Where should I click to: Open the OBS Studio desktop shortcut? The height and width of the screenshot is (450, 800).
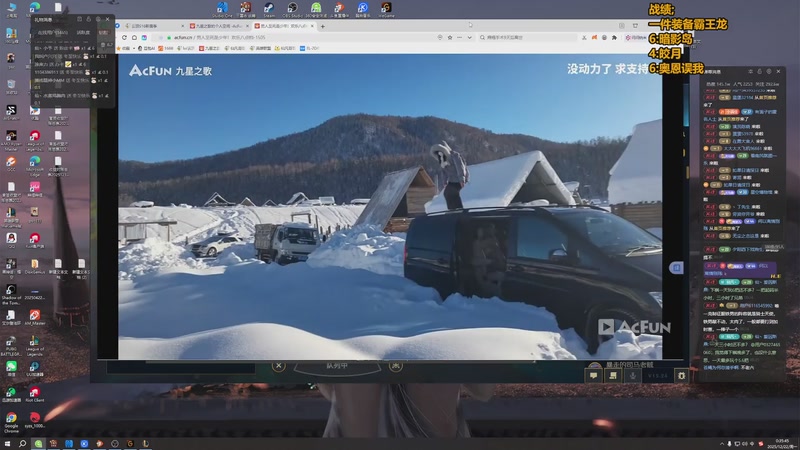(292, 9)
